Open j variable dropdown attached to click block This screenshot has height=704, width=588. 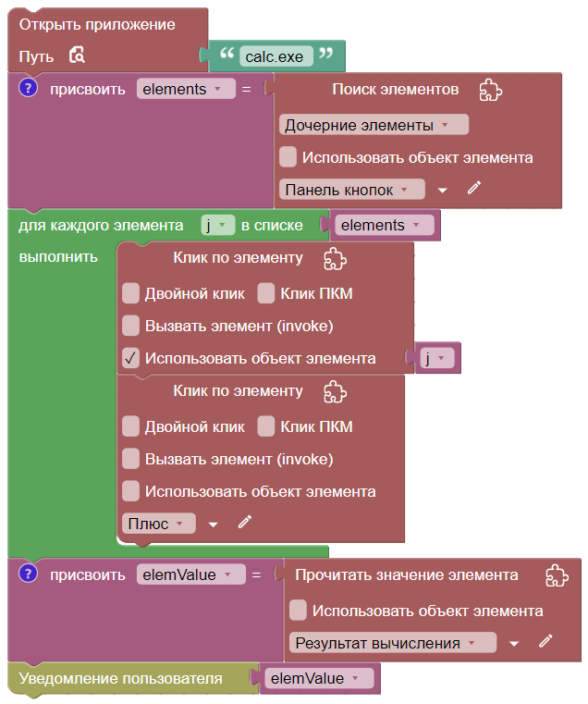coord(437,358)
